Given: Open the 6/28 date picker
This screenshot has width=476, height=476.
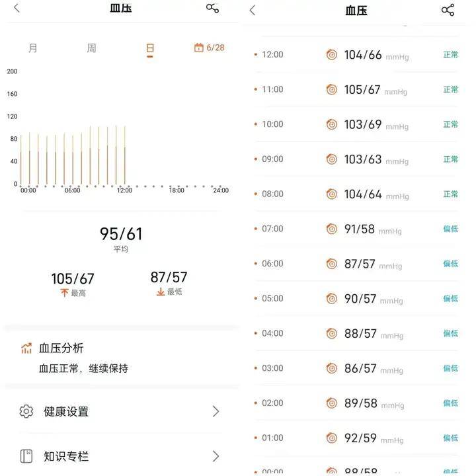Looking at the screenshot, I should pyautogui.click(x=209, y=48).
